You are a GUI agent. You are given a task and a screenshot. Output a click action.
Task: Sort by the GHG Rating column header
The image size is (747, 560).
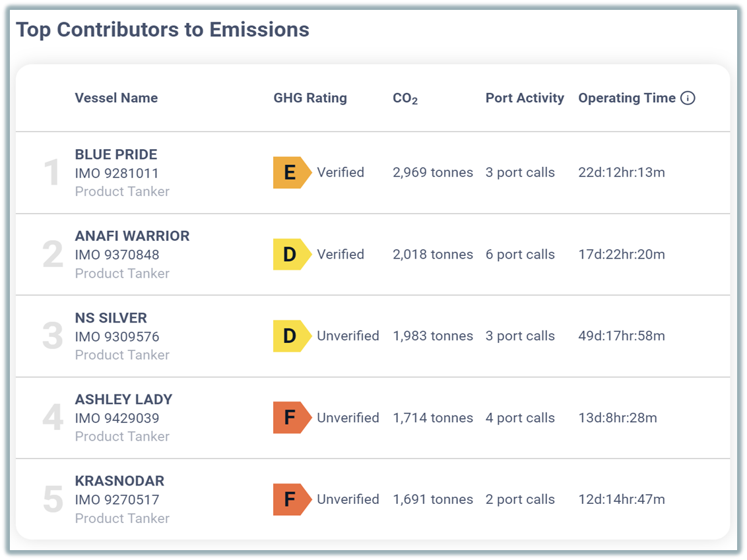[310, 98]
